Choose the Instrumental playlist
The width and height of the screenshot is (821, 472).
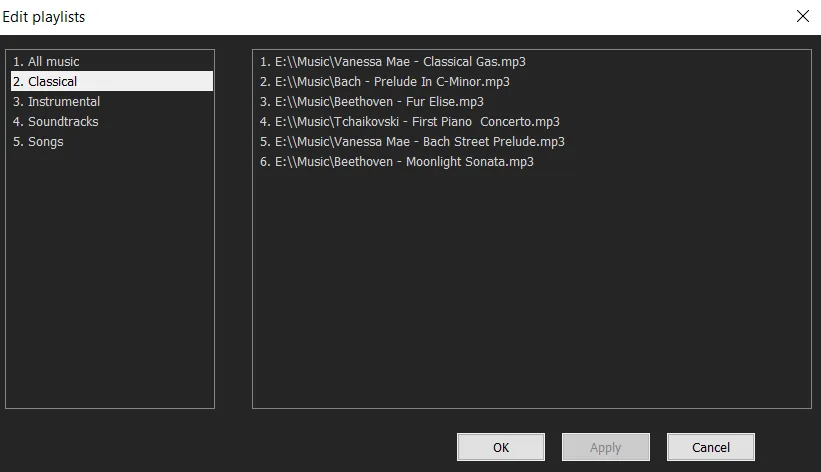112,101
